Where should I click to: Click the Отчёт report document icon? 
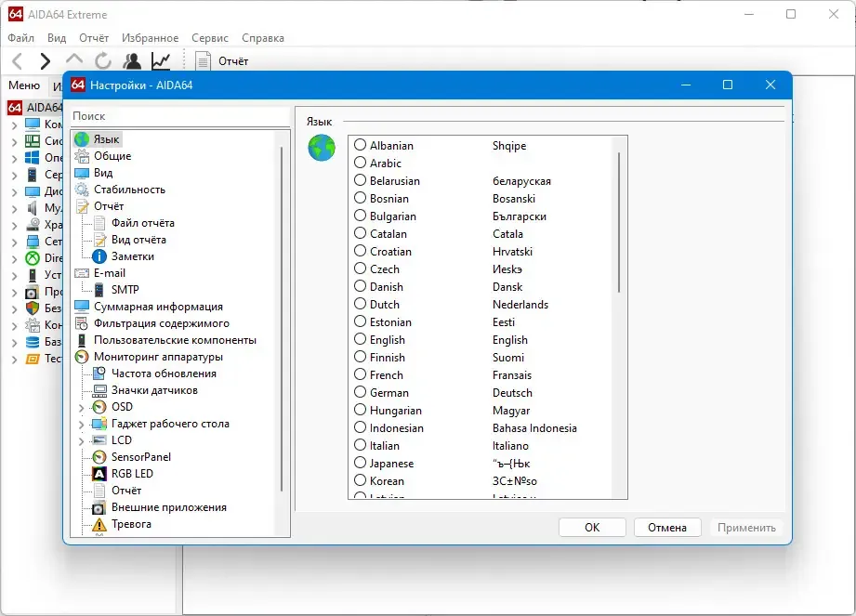[x=203, y=61]
